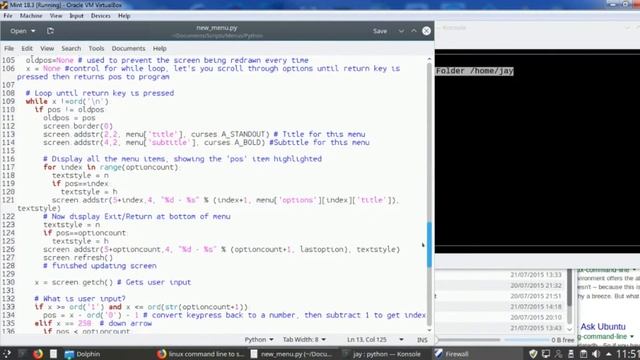
Task: Open the volume speaker tray icon
Action: pos(596,354)
